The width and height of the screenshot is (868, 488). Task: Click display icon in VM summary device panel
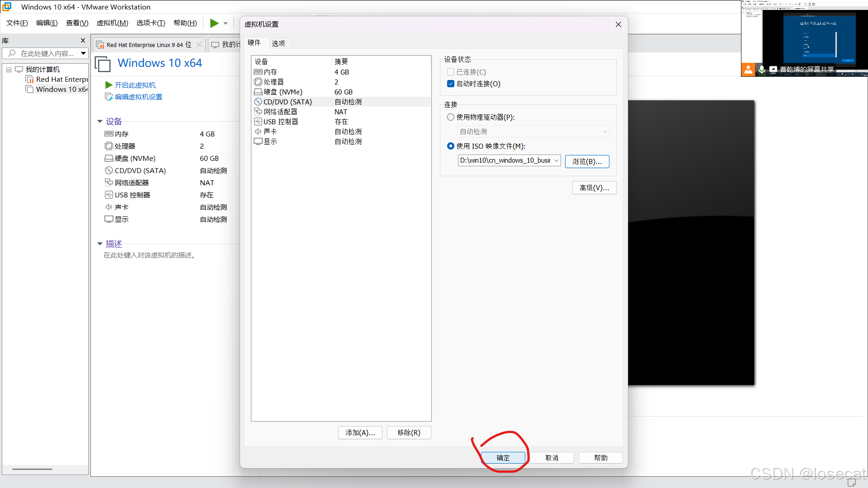point(109,219)
